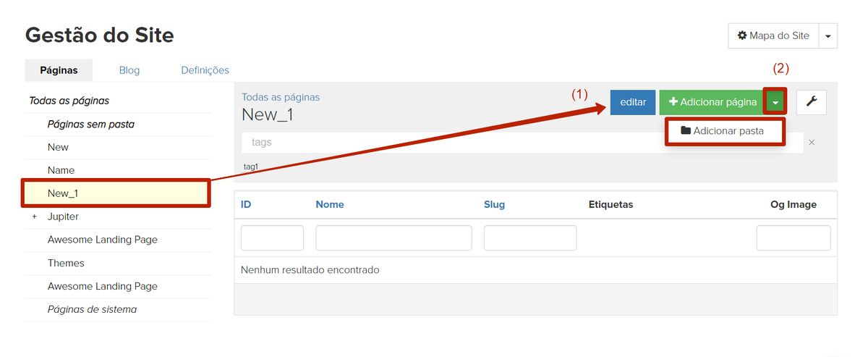Screen dimensions: 868x357
Task: Clear the tags field with the x icon
Action: click(812, 143)
